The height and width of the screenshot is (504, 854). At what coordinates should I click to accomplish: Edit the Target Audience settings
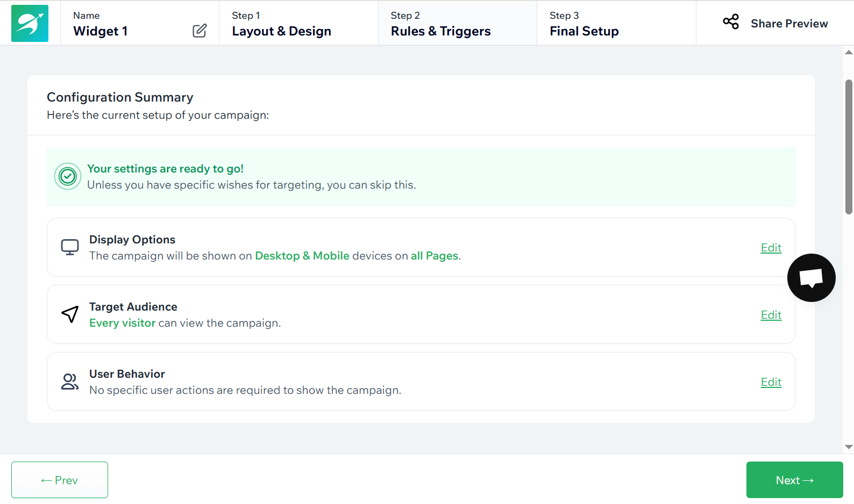click(771, 315)
